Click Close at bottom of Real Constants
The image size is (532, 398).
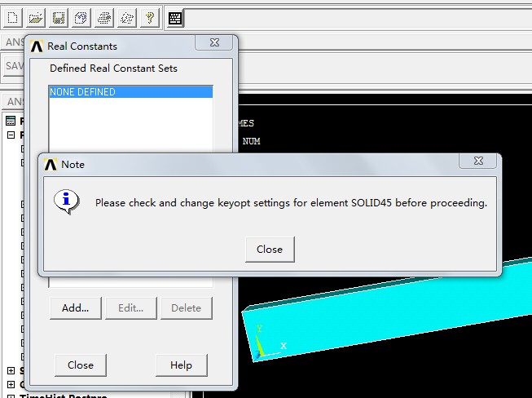tap(81, 365)
